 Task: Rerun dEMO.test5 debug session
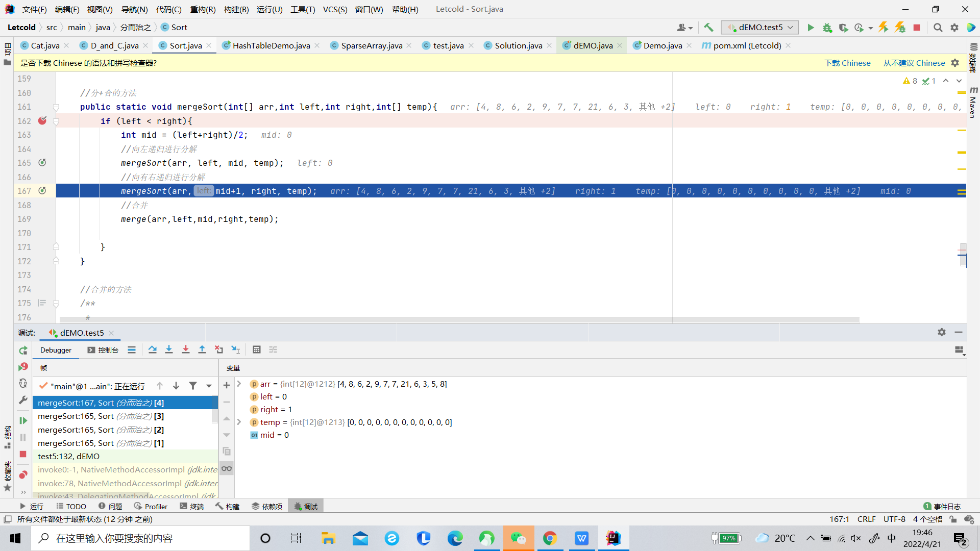pyautogui.click(x=23, y=350)
